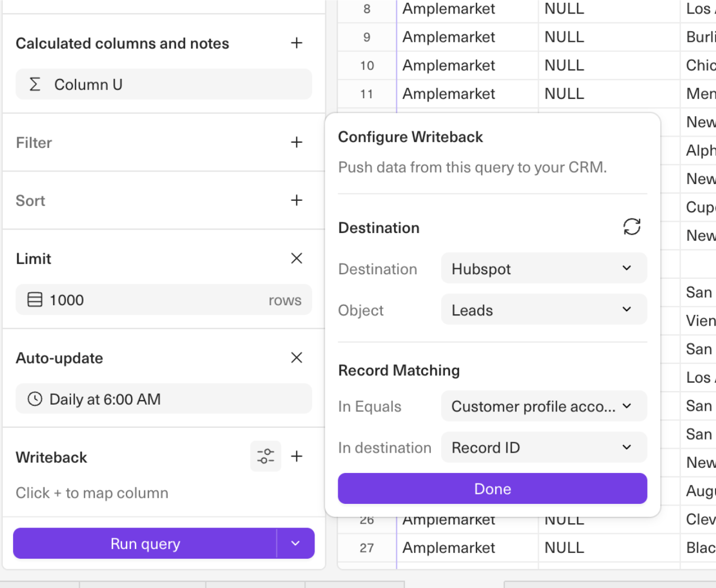
Task: Add a sort rule with plus icon
Action: click(x=296, y=200)
